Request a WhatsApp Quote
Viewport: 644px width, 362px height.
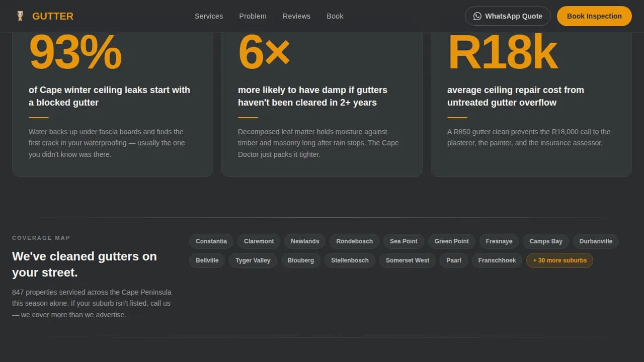click(x=508, y=16)
